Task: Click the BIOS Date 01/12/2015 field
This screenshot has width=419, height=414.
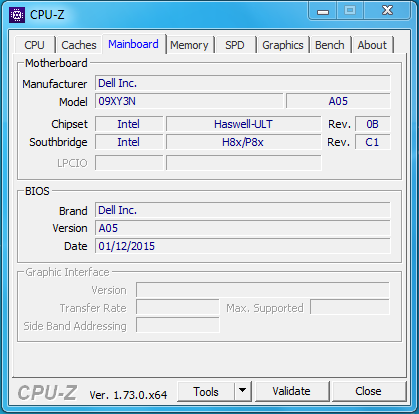Action: tap(243, 246)
